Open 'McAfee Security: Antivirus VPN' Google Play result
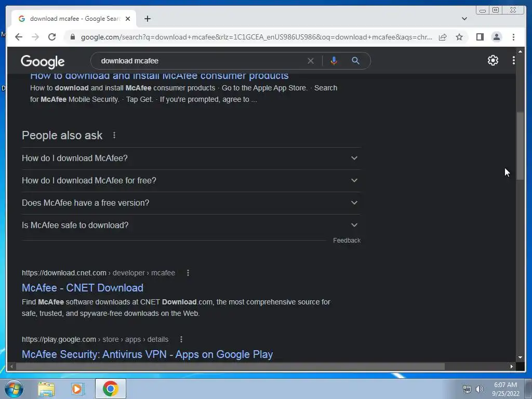The image size is (532, 399). pyautogui.click(x=147, y=354)
